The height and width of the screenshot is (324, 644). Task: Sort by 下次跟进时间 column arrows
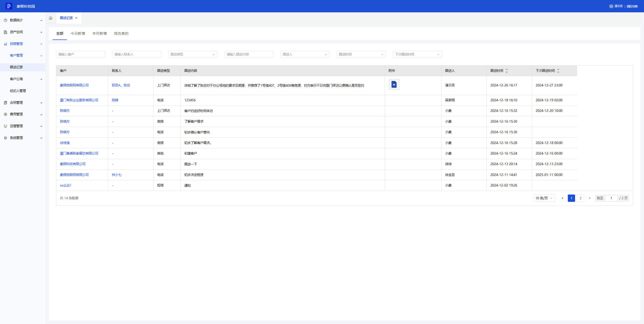558,71
